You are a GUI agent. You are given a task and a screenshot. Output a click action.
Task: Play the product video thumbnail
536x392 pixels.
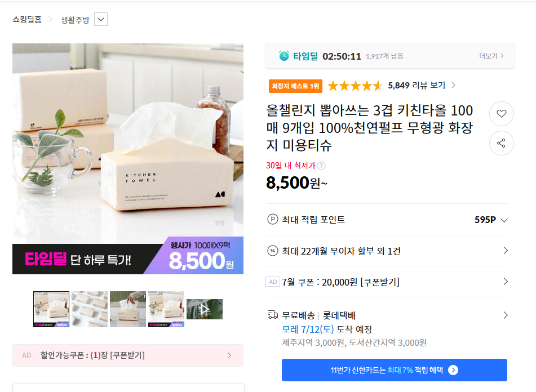(205, 309)
